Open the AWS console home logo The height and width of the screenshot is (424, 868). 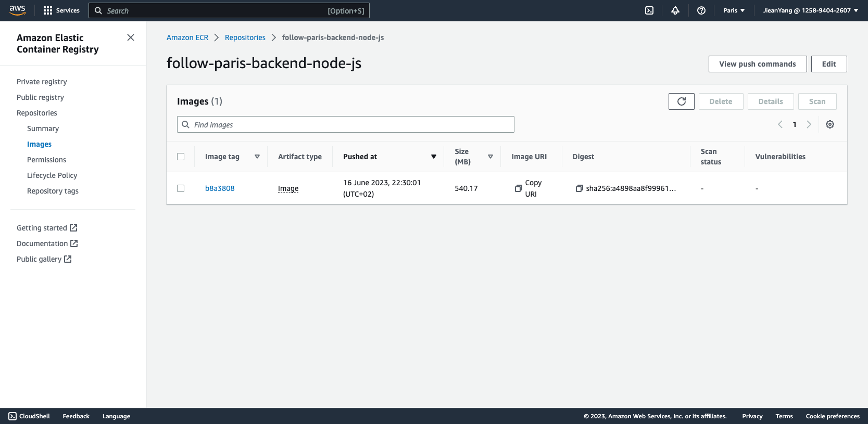point(17,10)
